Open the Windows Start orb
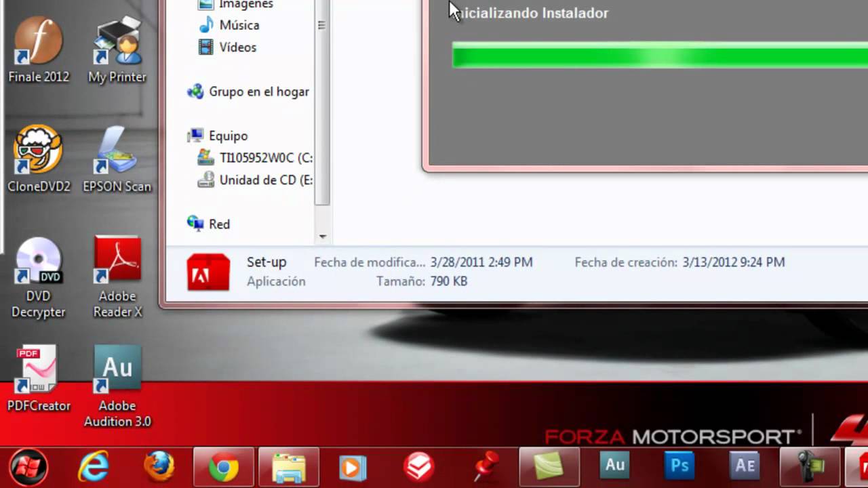Image resolution: width=868 pixels, height=488 pixels. coord(28,467)
